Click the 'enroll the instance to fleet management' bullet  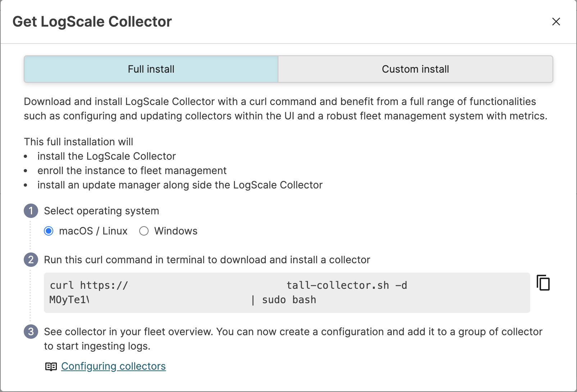(x=132, y=170)
